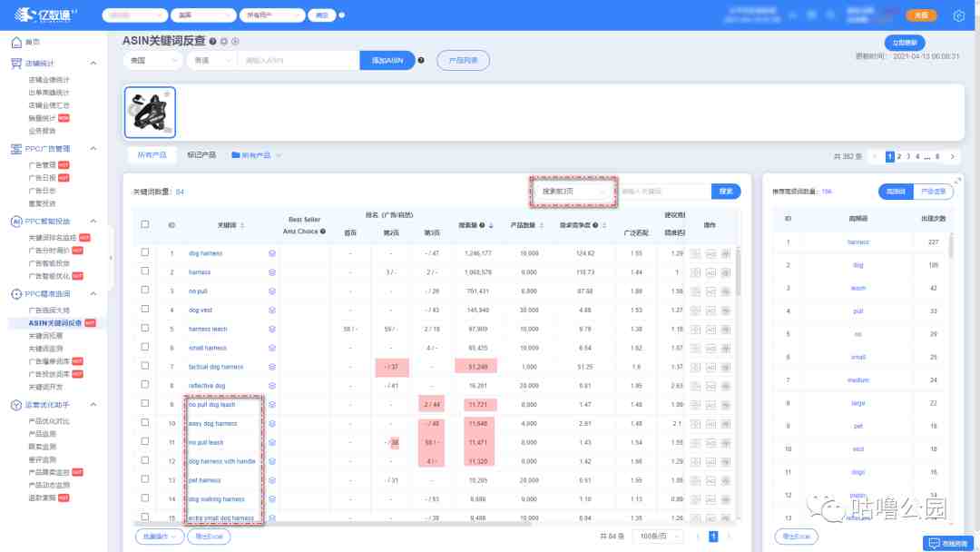Collapse the PPC广告管理 sidebar section

click(93, 149)
